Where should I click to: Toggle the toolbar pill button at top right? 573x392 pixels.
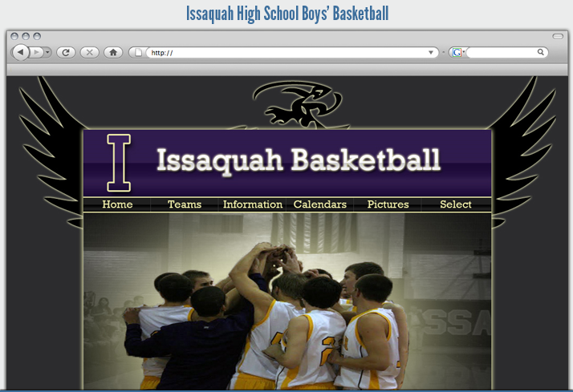click(558, 36)
